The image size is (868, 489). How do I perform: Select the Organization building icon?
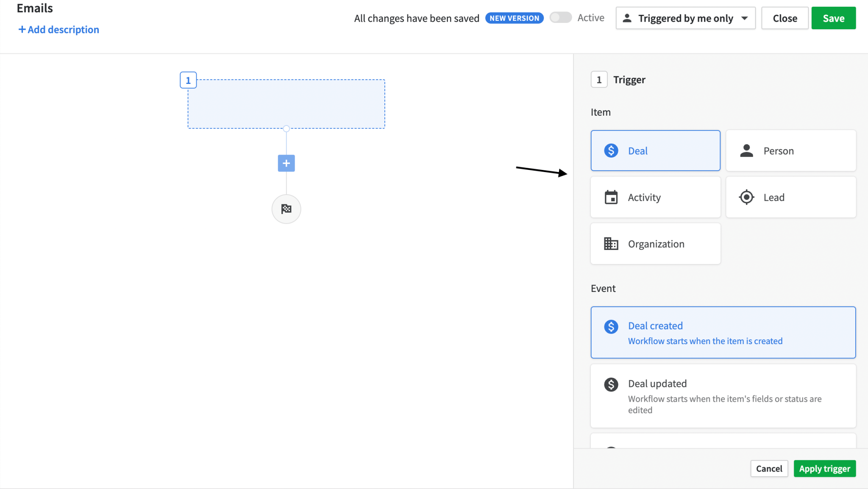pyautogui.click(x=610, y=243)
